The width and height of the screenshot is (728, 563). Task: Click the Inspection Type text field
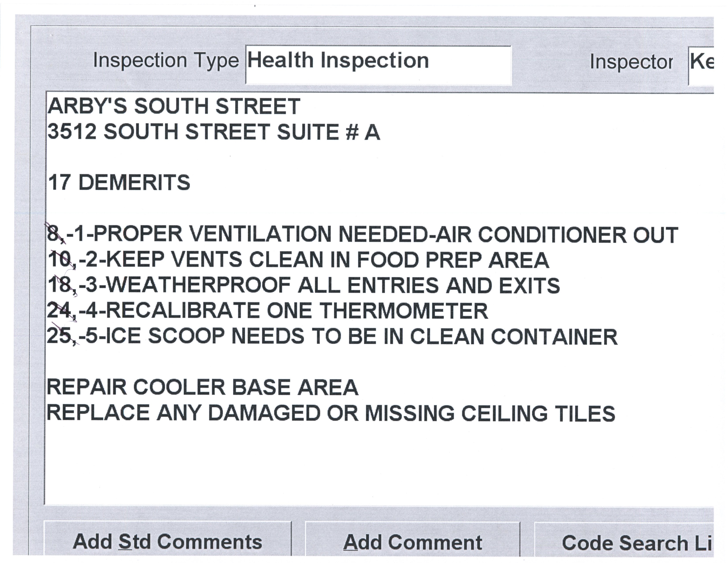[378, 65]
